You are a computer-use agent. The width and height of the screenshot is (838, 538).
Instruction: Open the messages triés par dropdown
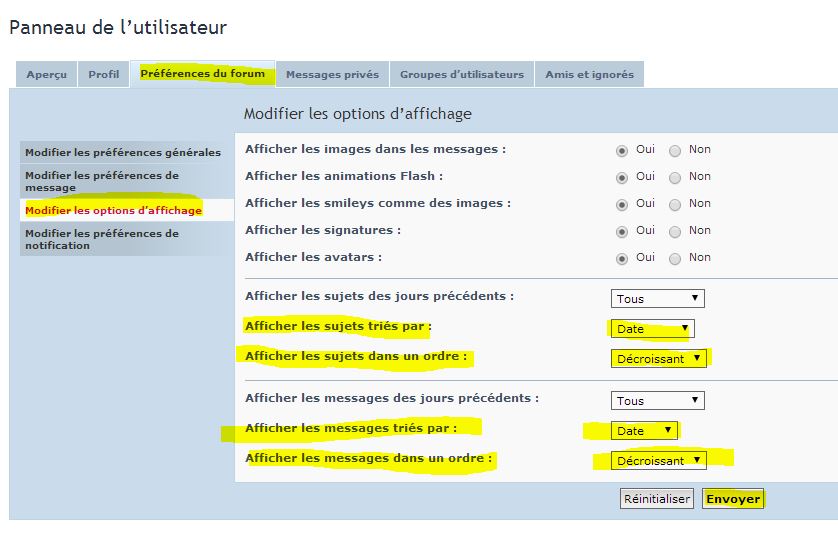645,430
